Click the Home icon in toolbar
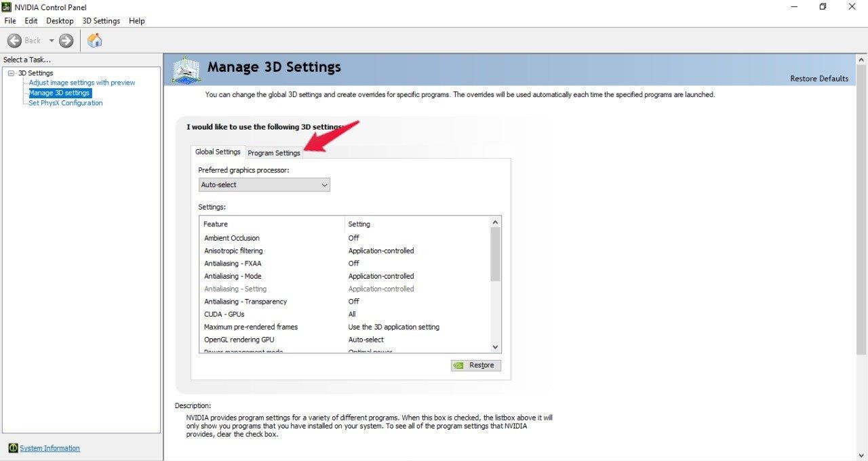 (x=95, y=41)
